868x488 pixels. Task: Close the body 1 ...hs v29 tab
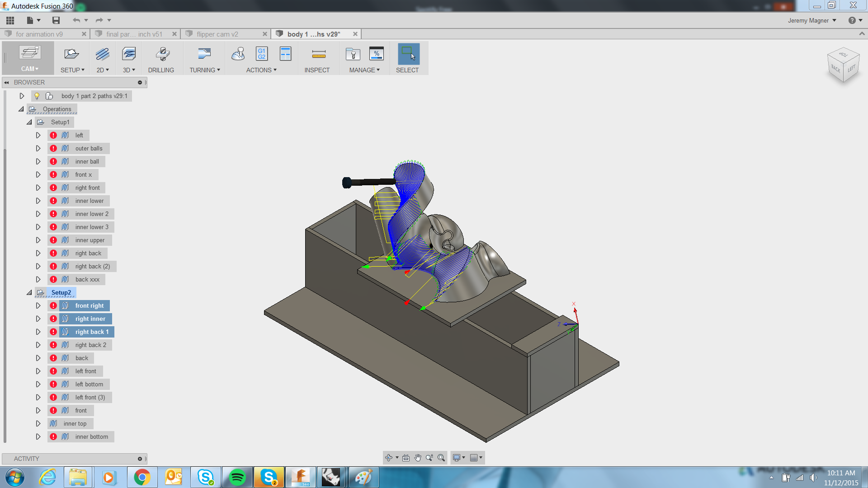355,34
